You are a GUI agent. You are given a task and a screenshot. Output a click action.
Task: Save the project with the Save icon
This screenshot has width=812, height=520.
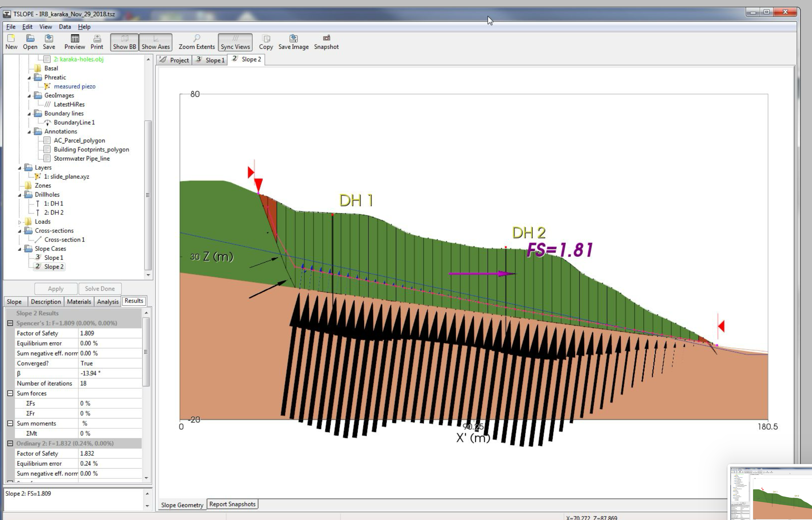coord(49,41)
